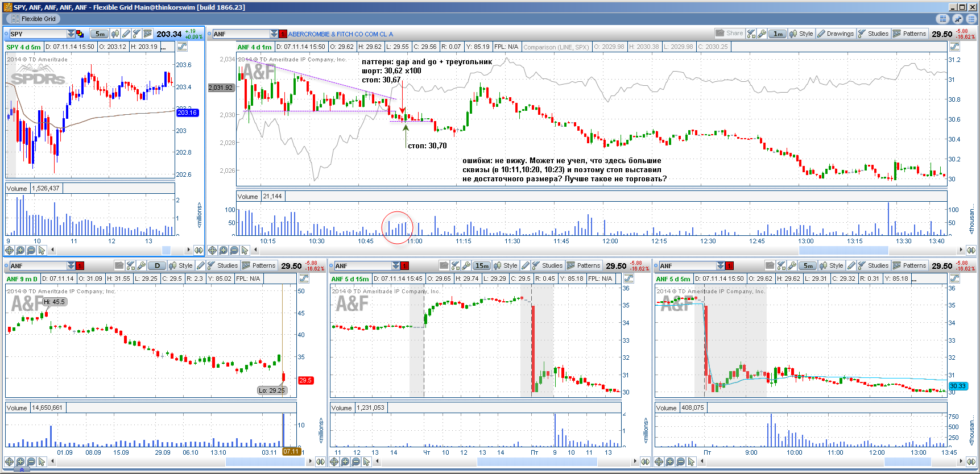Zoom in on the SPY chart

coord(20,250)
